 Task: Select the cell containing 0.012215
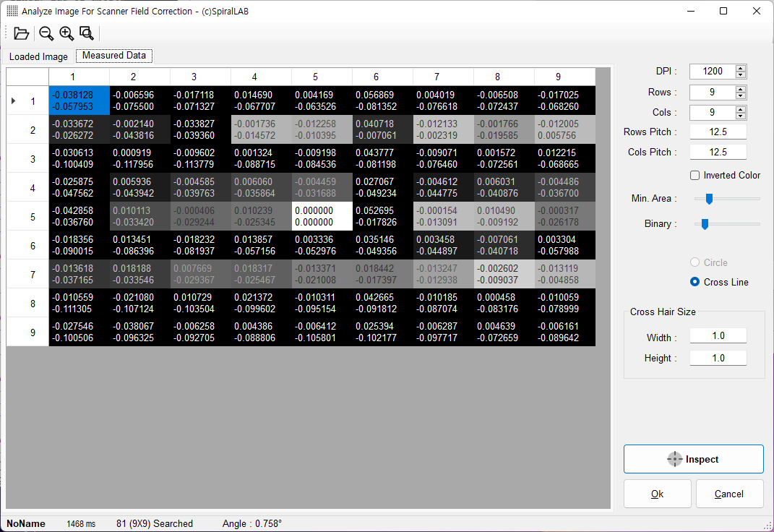click(x=564, y=158)
